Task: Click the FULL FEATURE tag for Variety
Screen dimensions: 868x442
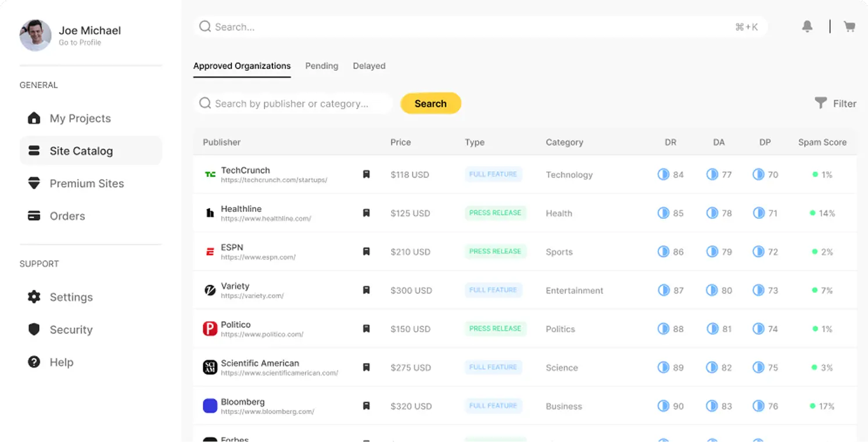Action: tap(493, 290)
